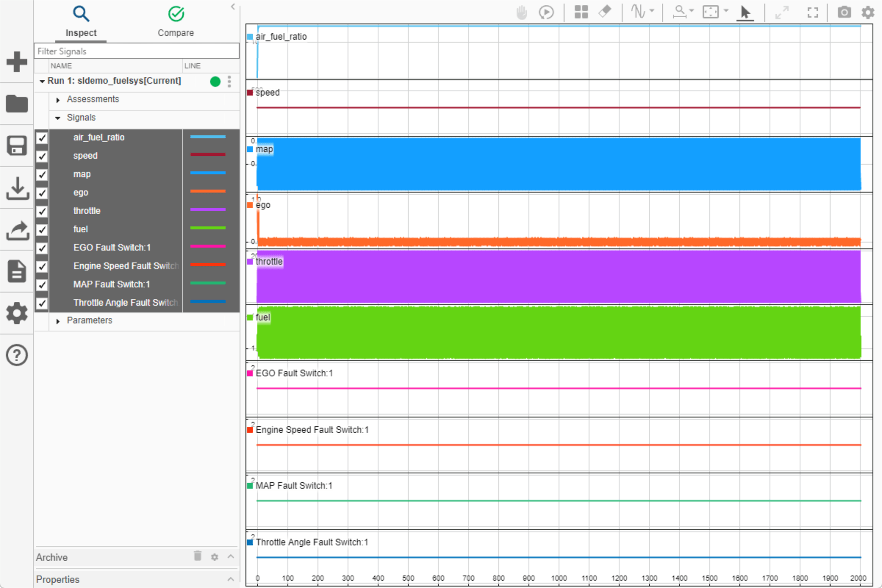Enter fullscreen view mode
Viewport: 882px width, 588px height.
point(812,13)
